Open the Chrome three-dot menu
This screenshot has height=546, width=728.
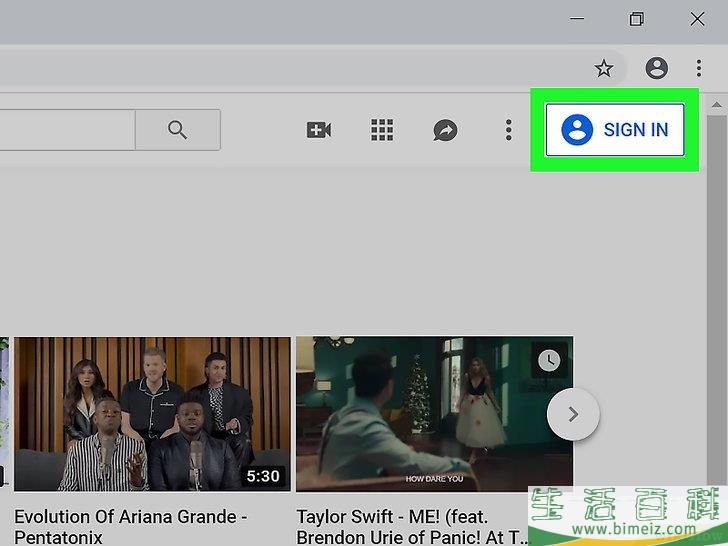[x=699, y=68]
